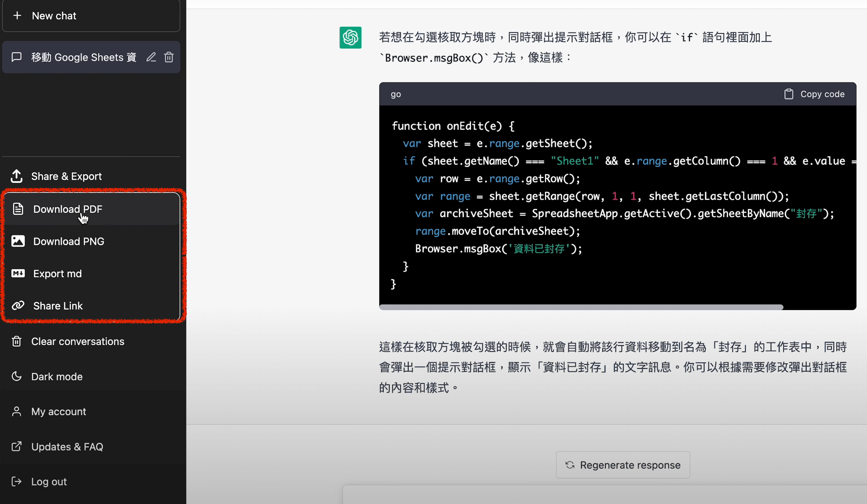Screen dimensions: 867x504
Task: Choose Download PNG option
Action: [69, 241]
